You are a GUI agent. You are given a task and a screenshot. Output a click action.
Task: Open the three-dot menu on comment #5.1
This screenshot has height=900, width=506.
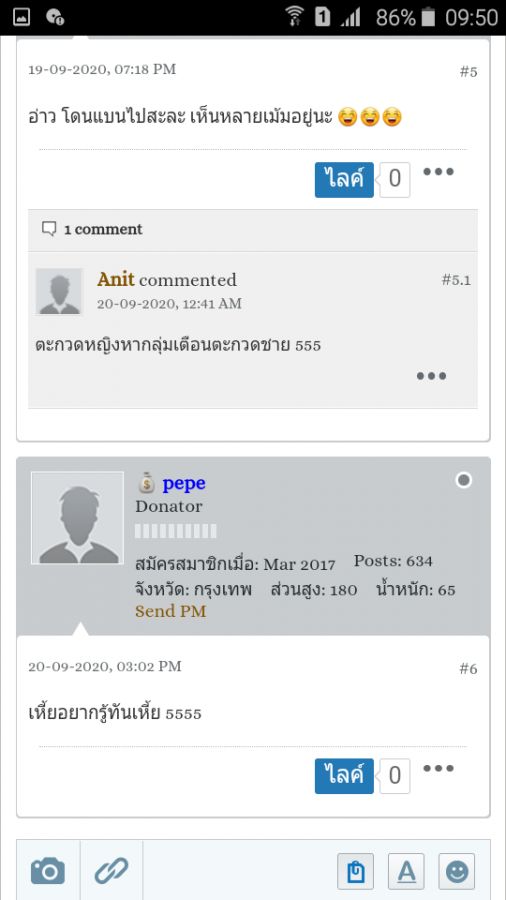432,376
